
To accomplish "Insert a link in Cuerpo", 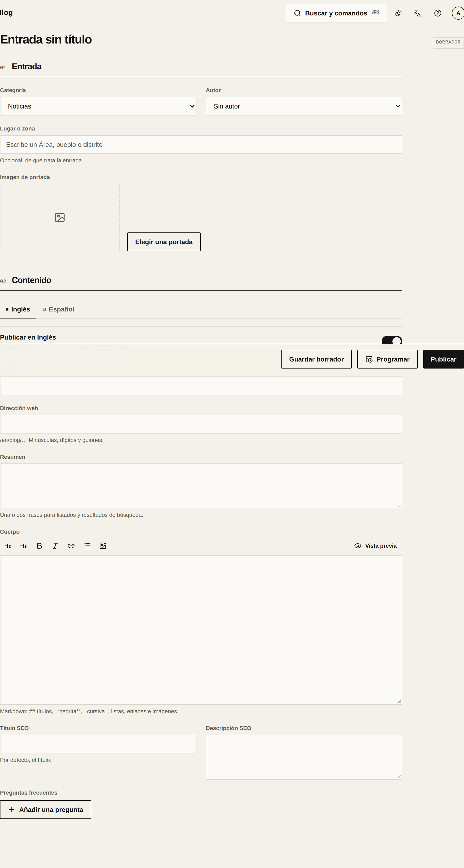I will tap(71, 546).
